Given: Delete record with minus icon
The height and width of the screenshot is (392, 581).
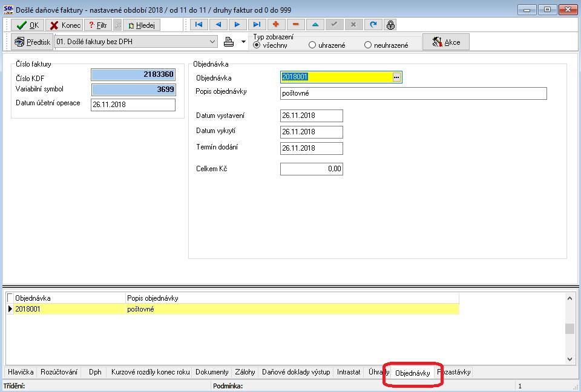Looking at the screenshot, I should pos(295,25).
